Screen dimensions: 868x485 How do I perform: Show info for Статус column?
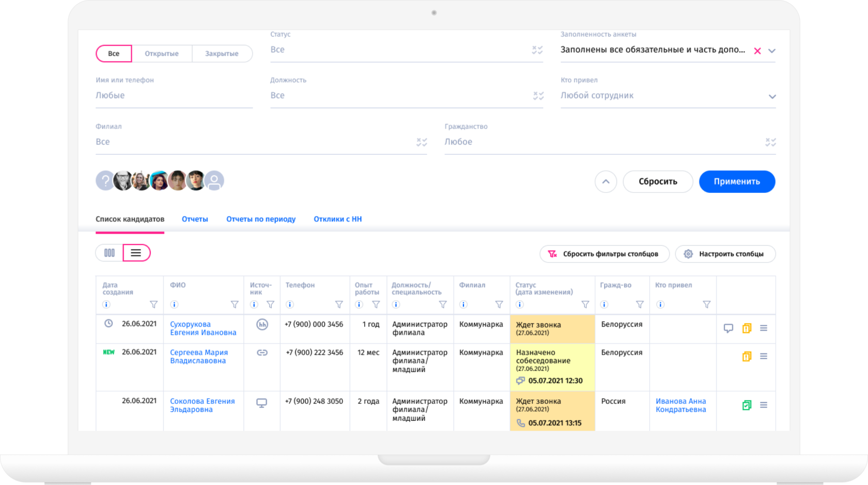[x=520, y=305]
